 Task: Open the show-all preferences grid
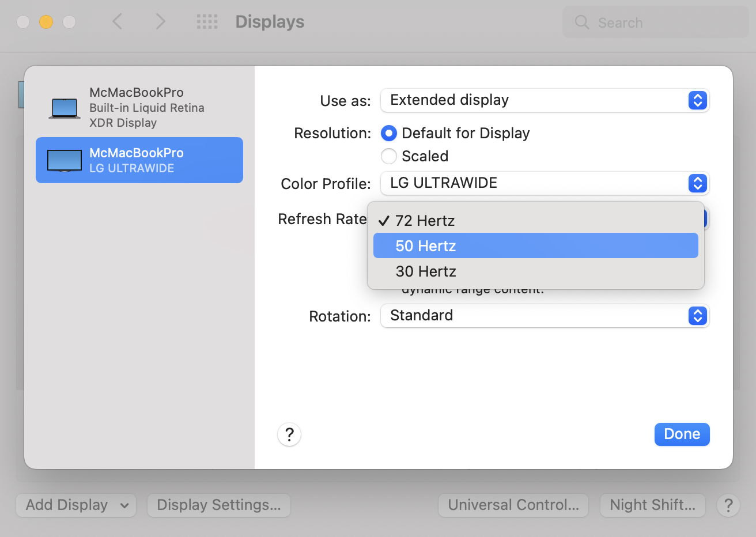click(207, 22)
